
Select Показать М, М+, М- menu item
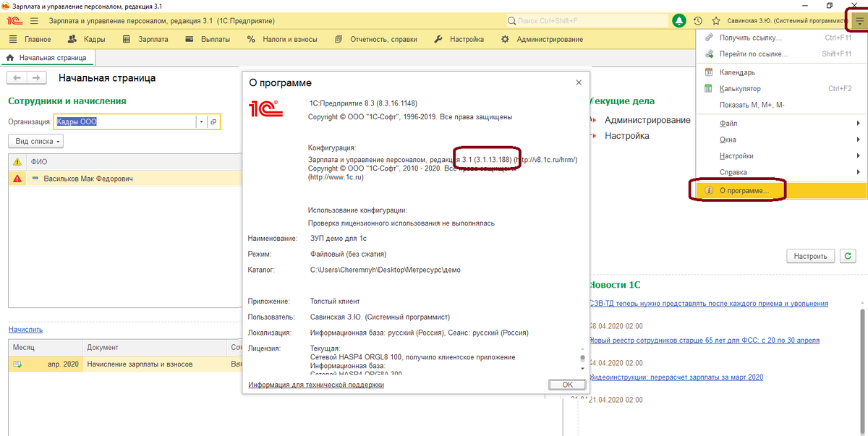781,105
